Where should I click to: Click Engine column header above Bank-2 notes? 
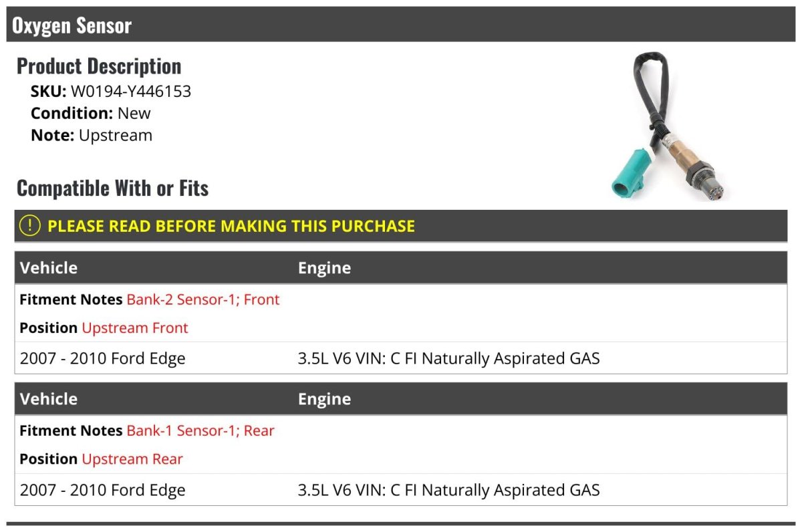point(324,268)
